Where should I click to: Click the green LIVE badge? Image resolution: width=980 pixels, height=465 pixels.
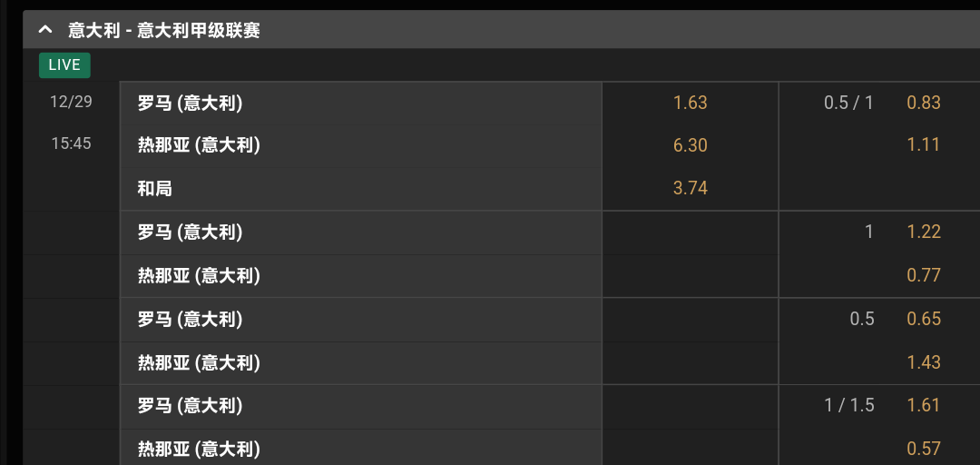coord(64,64)
